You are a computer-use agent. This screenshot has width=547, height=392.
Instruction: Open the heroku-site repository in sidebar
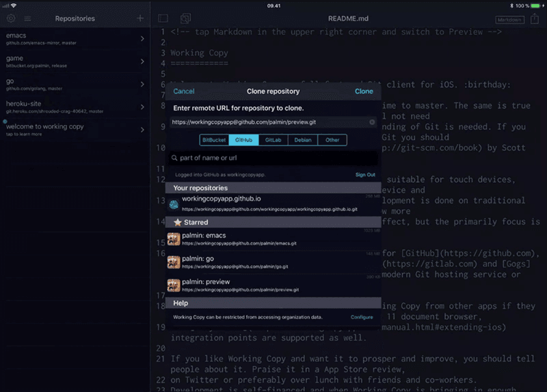pyautogui.click(x=75, y=107)
